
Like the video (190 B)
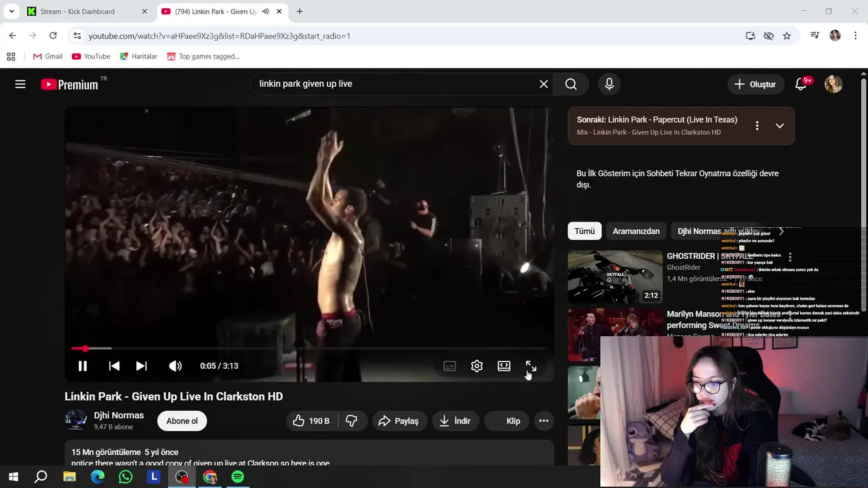(x=311, y=421)
